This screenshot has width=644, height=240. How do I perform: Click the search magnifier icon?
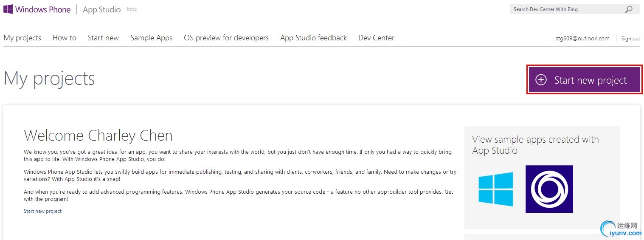(x=629, y=9)
